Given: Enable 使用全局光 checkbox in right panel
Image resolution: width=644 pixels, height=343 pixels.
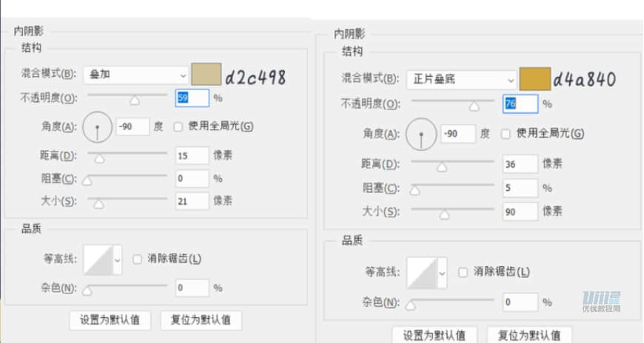Looking at the screenshot, I should point(506,134).
